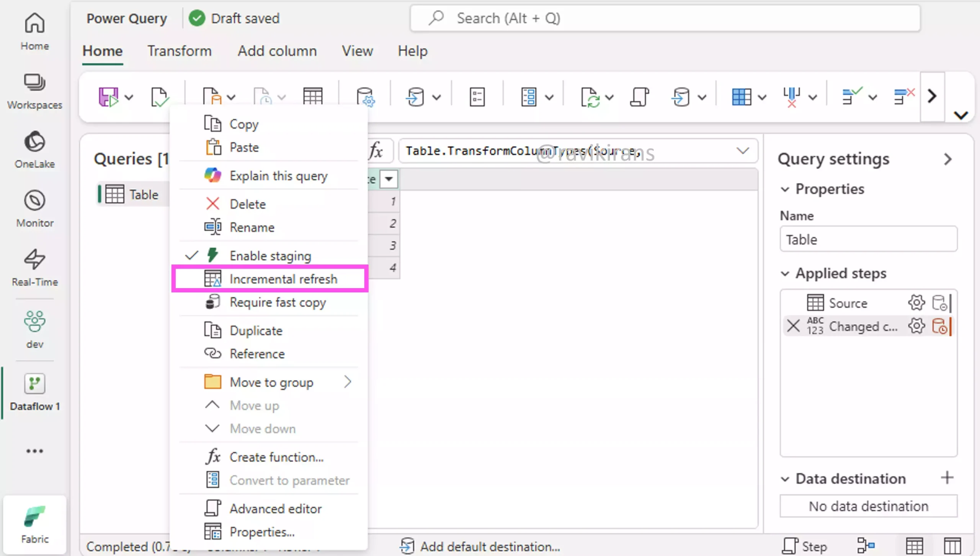
Task: Toggle Step script view in status bar
Action: coord(805,546)
